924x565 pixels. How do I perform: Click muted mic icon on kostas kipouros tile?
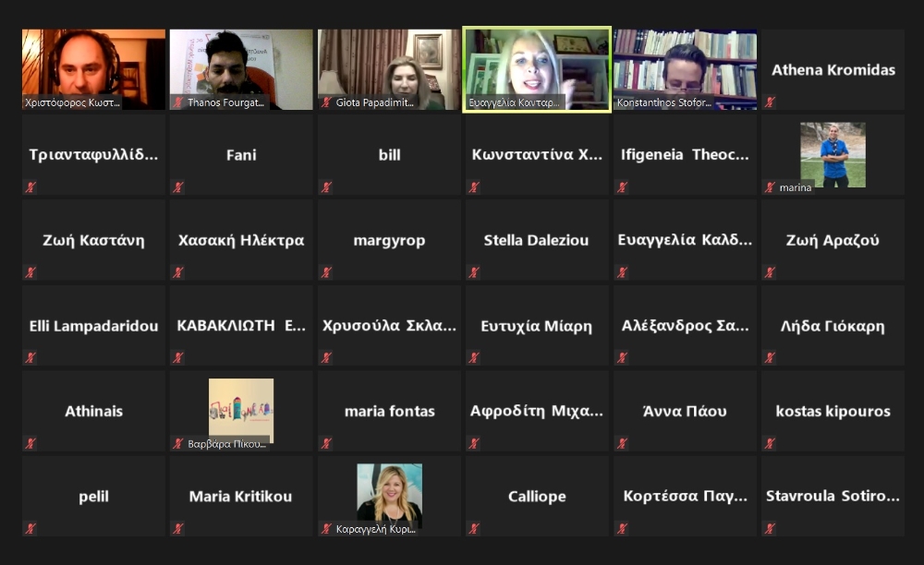click(770, 443)
